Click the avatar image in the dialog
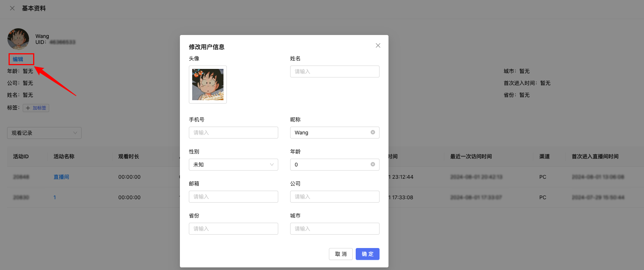Viewport: 644px width, 270px height. [x=208, y=85]
